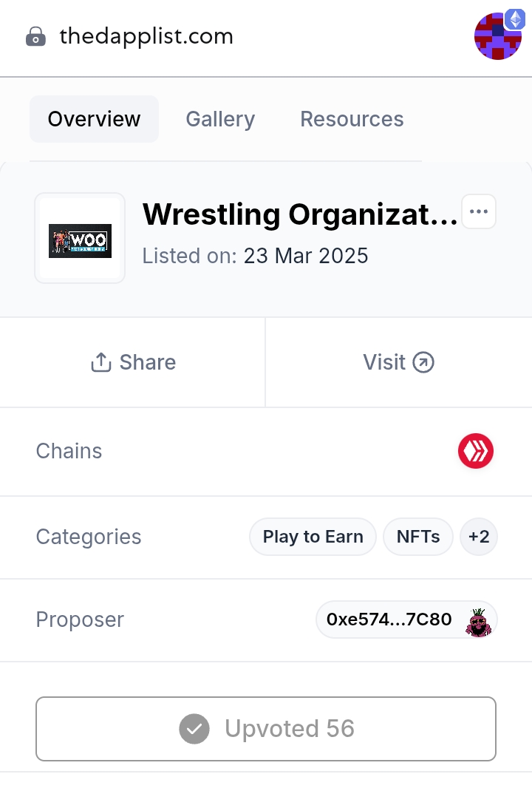Screen dimensions: 532x791
Task: Click the Wrestling Organizat... title
Action: tap(300, 214)
